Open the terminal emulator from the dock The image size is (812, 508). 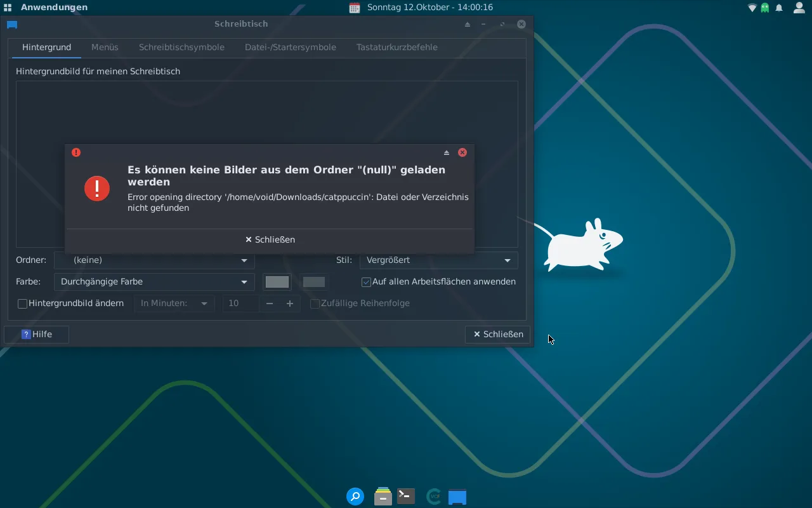(406, 496)
